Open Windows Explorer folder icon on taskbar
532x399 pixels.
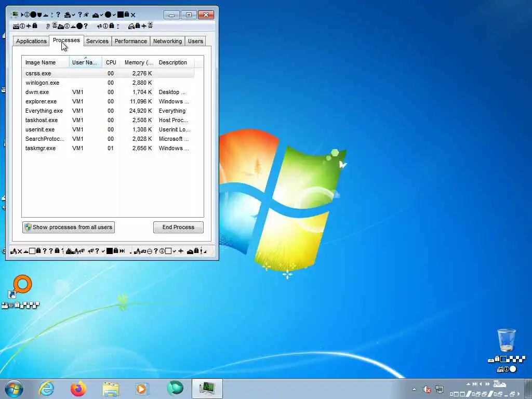tap(111, 389)
